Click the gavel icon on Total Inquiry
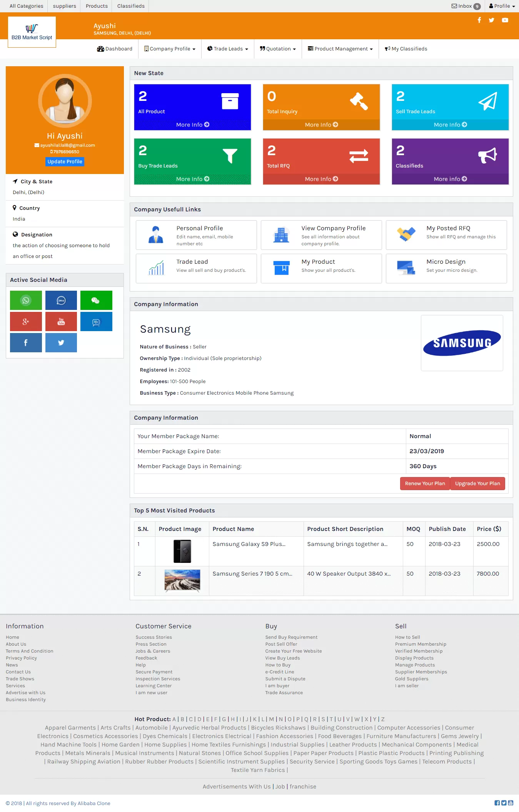Screen dimensions: 519x812 coord(359,101)
